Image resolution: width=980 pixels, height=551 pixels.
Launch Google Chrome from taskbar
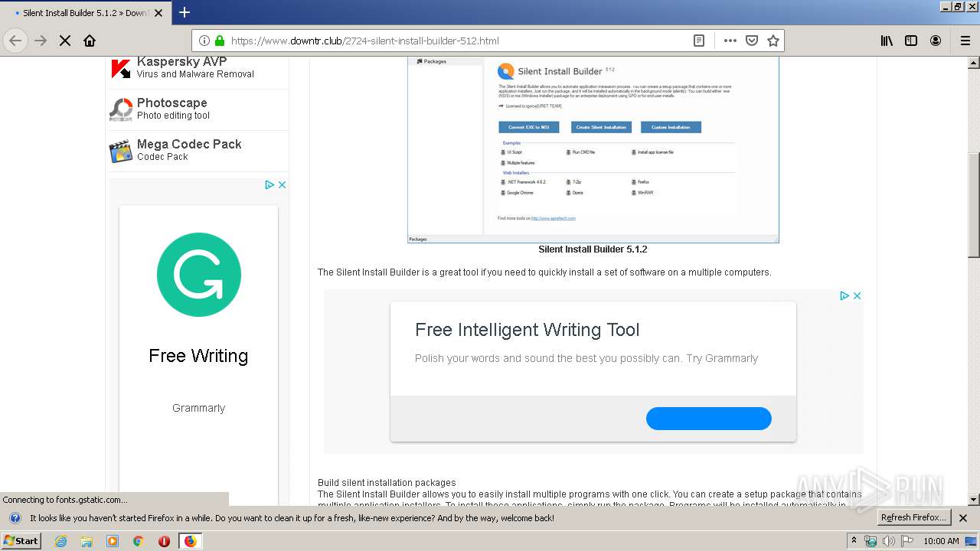[138, 541]
